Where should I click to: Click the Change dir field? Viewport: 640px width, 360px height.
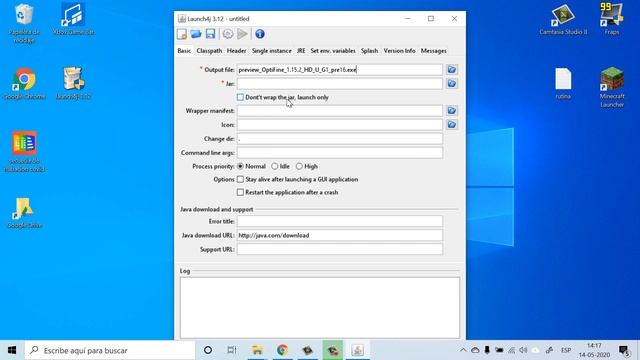click(340, 139)
